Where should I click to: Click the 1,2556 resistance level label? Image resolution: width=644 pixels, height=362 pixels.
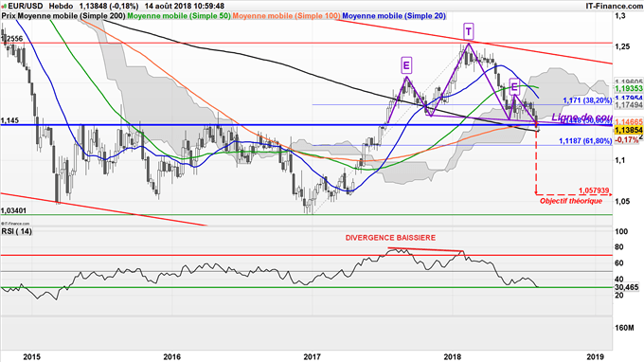(x=12, y=39)
